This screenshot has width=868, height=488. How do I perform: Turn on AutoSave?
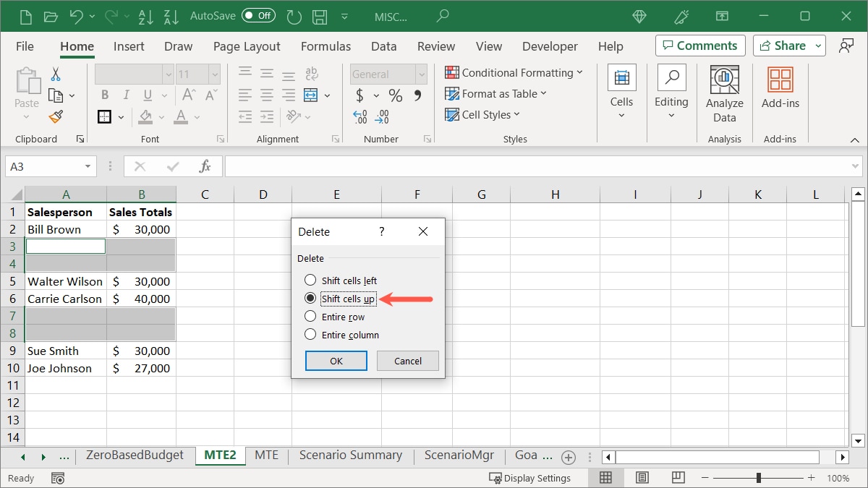(x=258, y=14)
